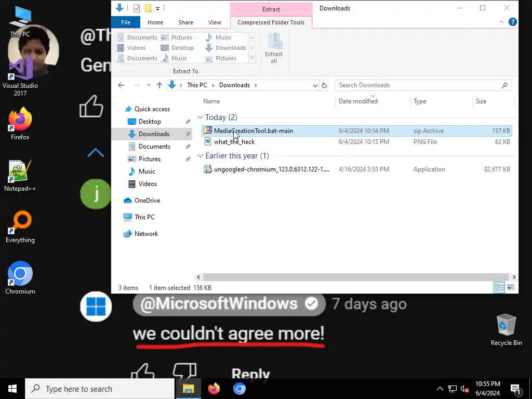Switch to the Share ribbon tab
The image size is (532, 399).
[185, 22]
